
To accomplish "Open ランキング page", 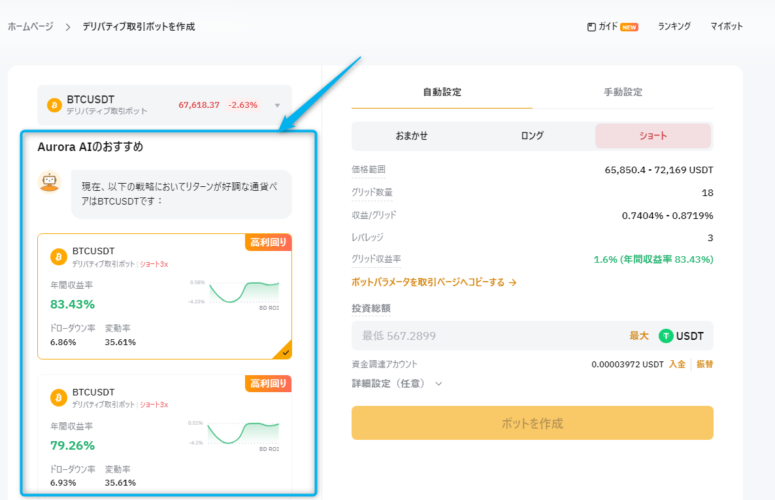I will click(x=674, y=27).
